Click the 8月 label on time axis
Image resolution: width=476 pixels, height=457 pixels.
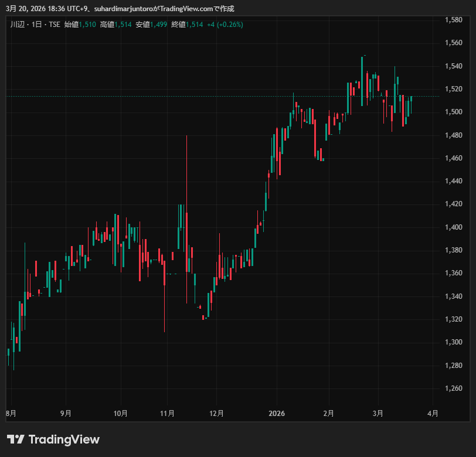coord(11,413)
